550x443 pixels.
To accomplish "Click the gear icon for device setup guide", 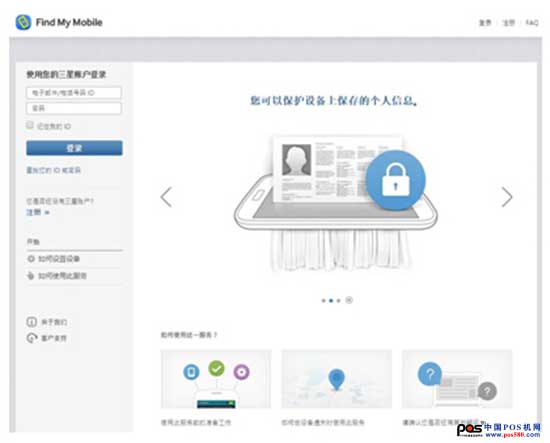I will coord(31,259).
